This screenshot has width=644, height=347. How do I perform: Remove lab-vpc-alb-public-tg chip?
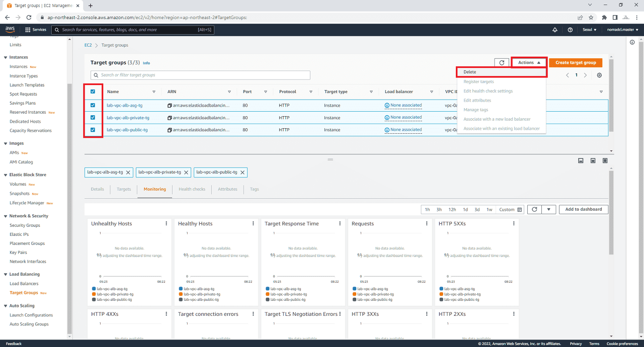243,172
